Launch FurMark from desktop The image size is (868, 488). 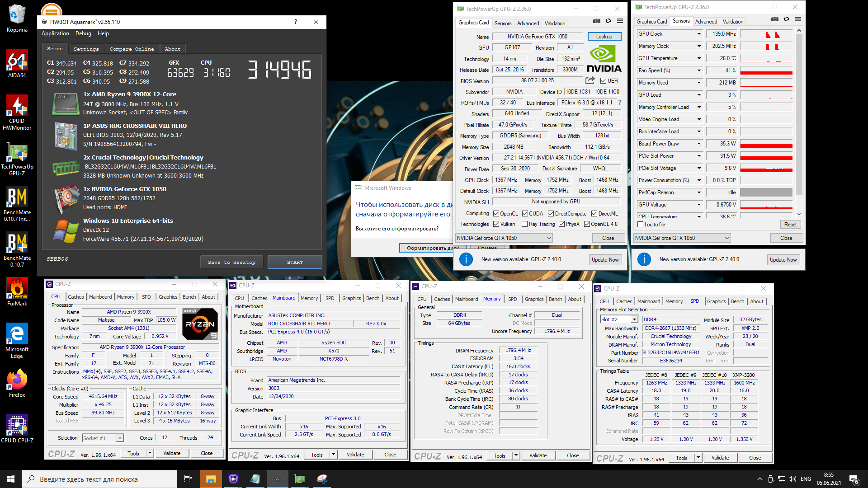pyautogui.click(x=17, y=292)
